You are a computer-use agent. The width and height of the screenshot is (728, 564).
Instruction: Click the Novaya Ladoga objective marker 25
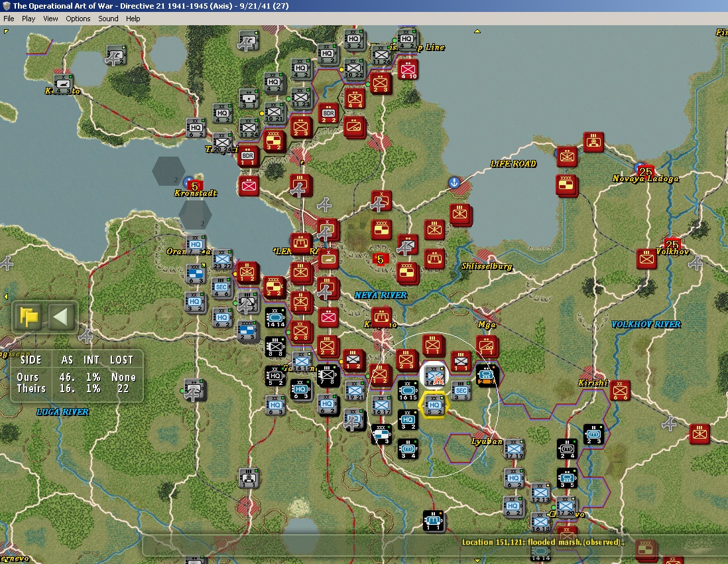645,171
